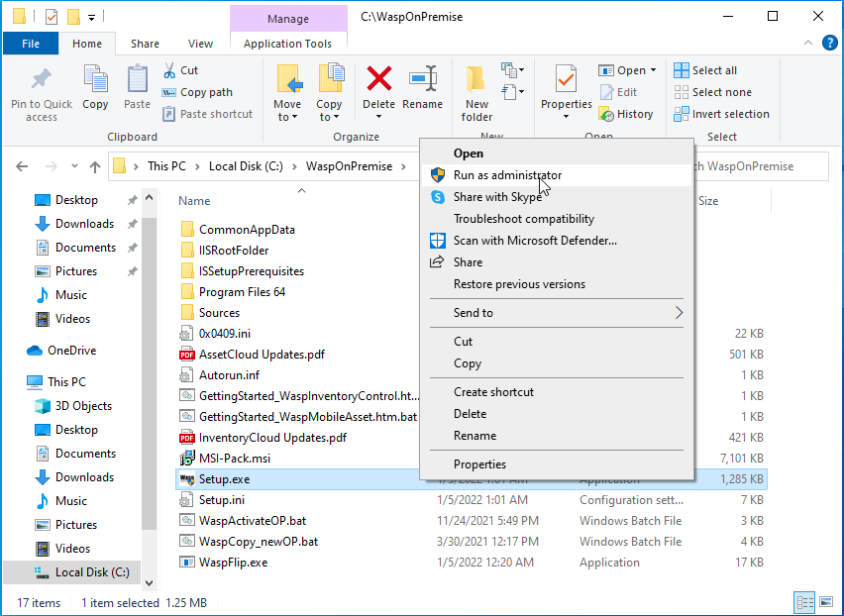
Task: Sort files by Size column header
Action: click(708, 201)
